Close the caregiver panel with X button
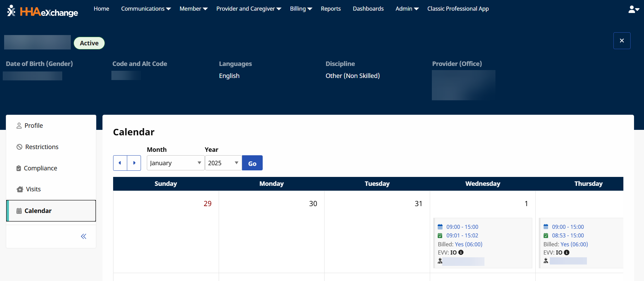644x281 pixels. tap(622, 41)
